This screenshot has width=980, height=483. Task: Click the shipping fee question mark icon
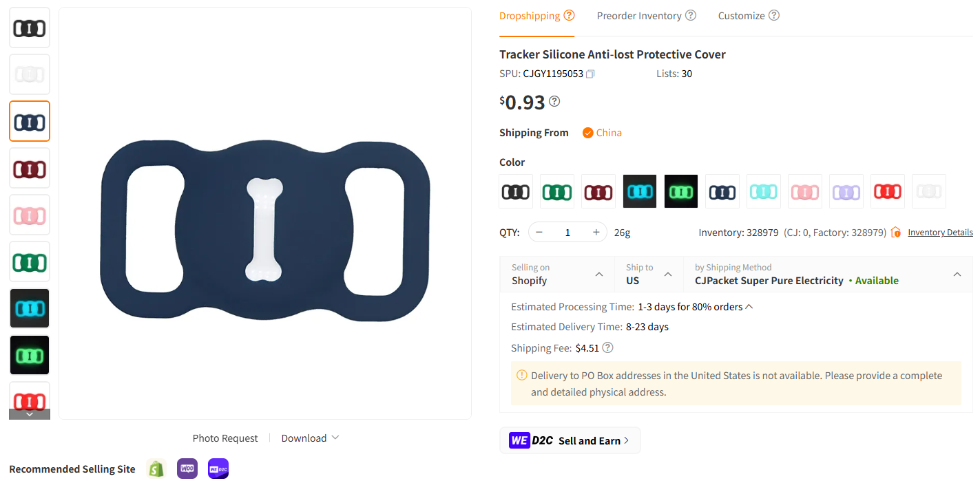point(607,347)
